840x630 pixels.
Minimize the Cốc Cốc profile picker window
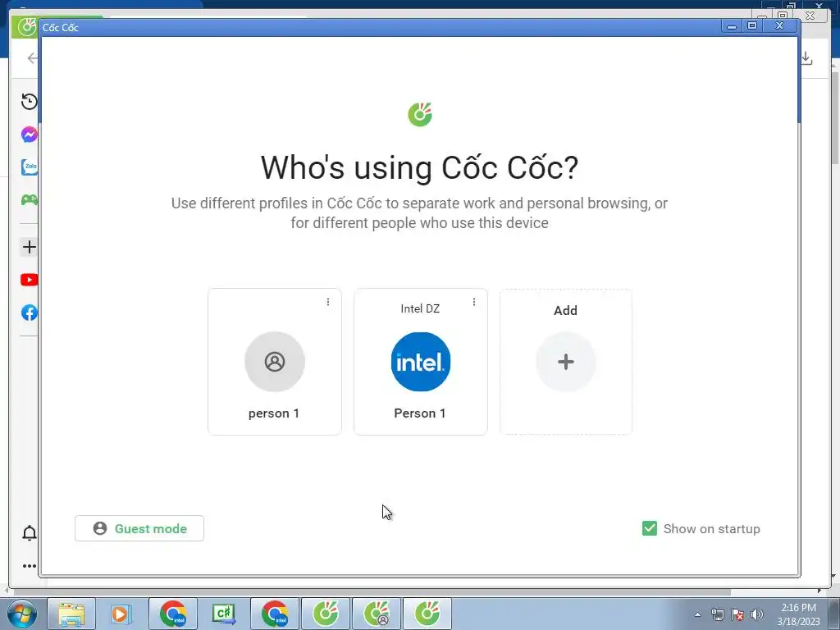click(x=731, y=25)
